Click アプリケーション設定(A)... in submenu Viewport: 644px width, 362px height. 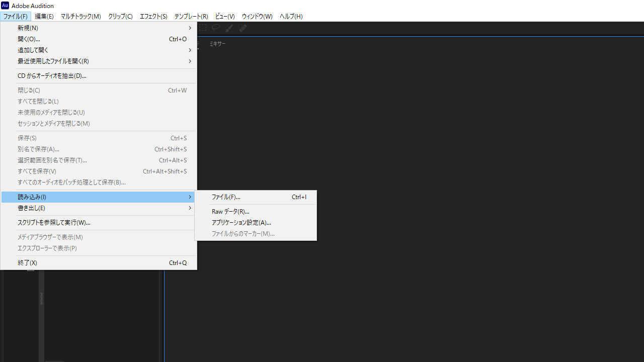[x=241, y=223]
